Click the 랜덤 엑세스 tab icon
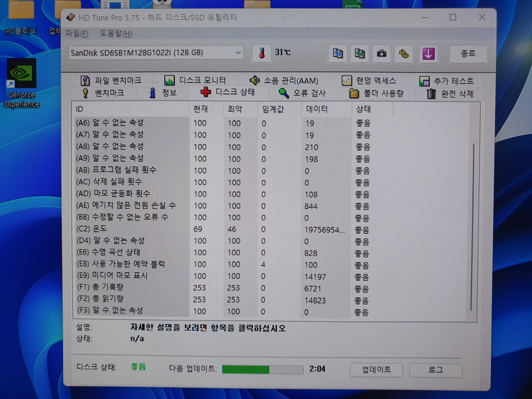 click(x=347, y=81)
